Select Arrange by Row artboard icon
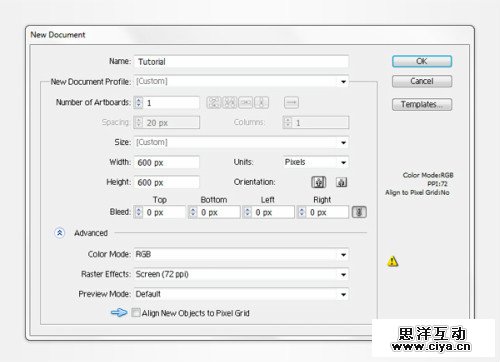 tap(246, 102)
